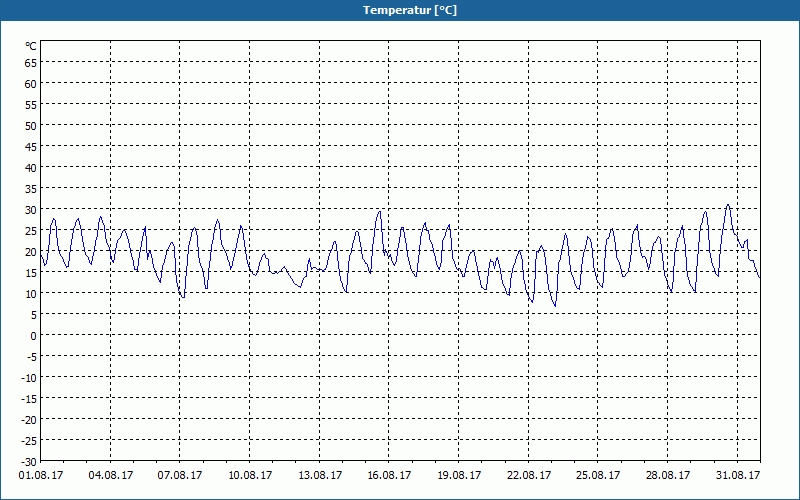
Task: Click the y-axis value -15
Action: 29,398
